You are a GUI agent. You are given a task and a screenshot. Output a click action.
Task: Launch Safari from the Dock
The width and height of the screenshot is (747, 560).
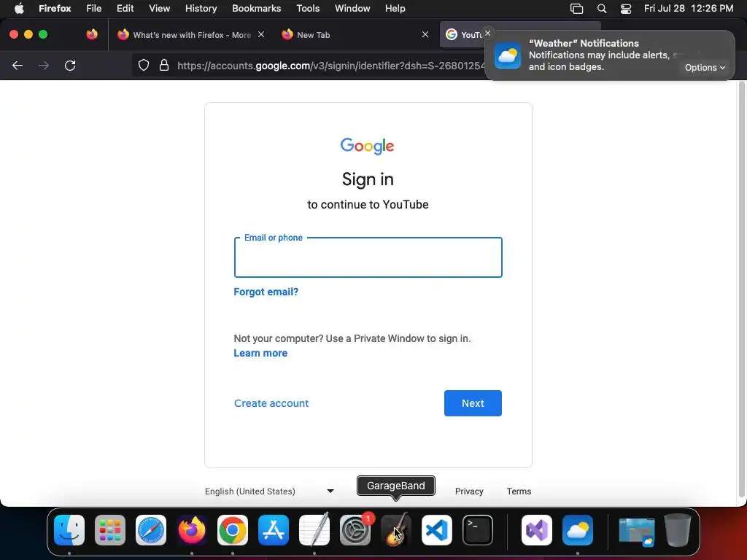click(x=151, y=530)
